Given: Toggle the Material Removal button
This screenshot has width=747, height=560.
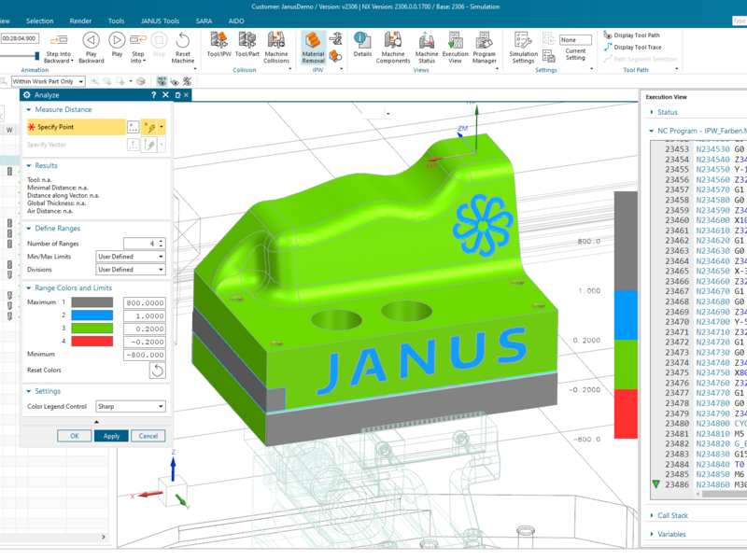Looking at the screenshot, I should [313, 48].
